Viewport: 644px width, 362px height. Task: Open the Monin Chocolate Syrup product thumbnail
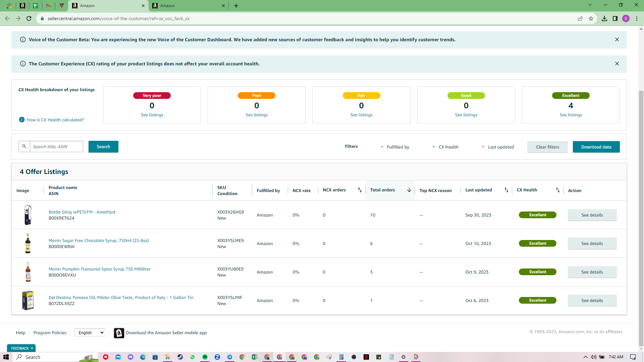tap(28, 243)
